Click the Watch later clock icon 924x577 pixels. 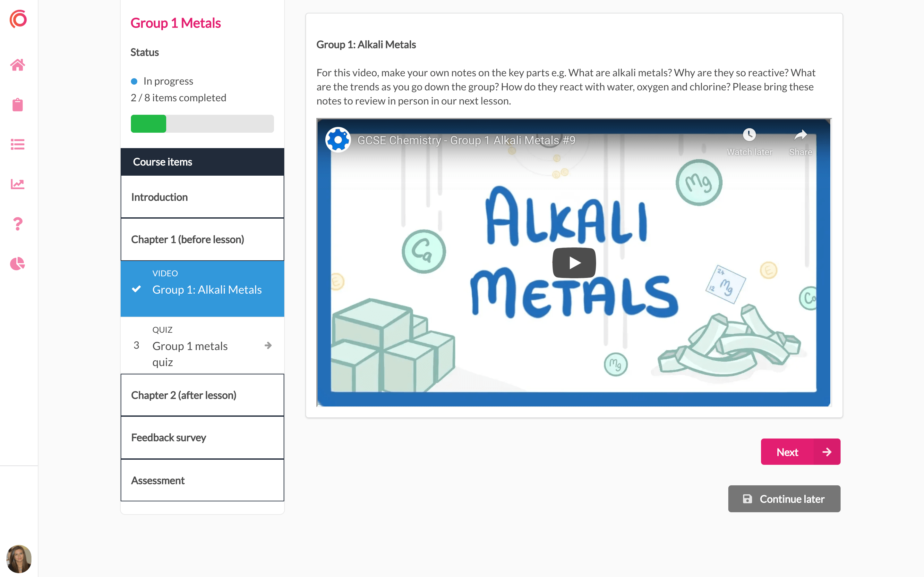coord(749,135)
